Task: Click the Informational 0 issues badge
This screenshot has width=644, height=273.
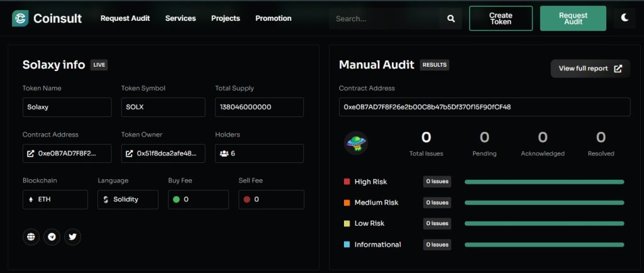Action: point(437,244)
